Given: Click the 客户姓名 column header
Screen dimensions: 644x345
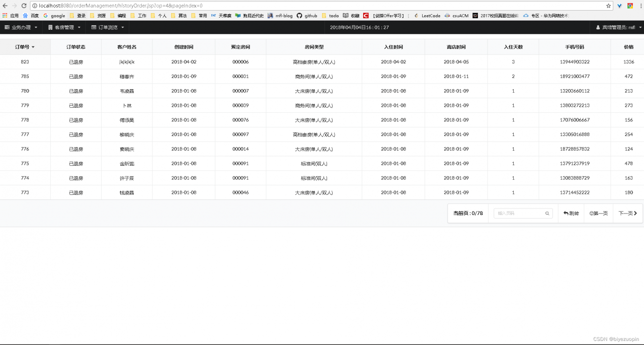Looking at the screenshot, I should 127,47.
